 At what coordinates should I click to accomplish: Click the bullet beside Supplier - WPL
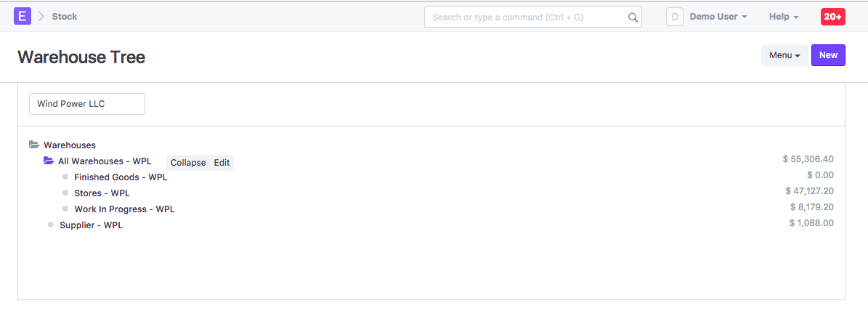coord(50,225)
